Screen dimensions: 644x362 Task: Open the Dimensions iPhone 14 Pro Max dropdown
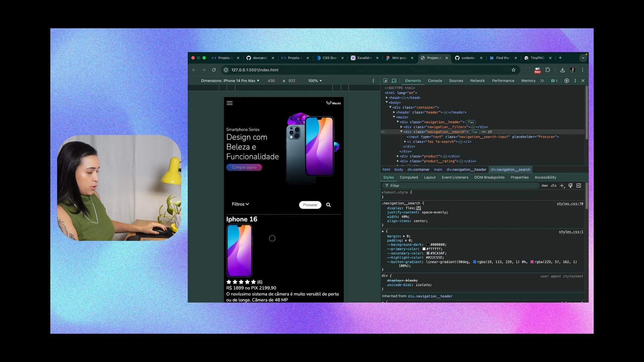coord(230,81)
